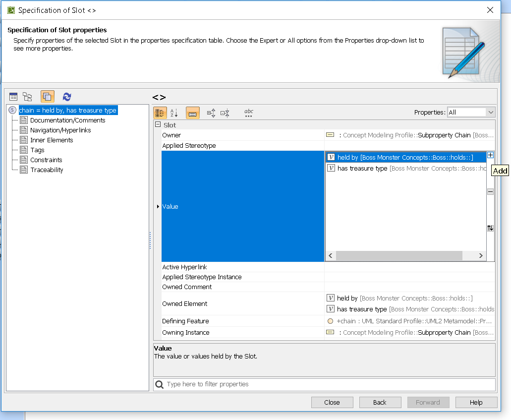Click the Help button
This screenshot has width=511, height=420.
[476, 402]
